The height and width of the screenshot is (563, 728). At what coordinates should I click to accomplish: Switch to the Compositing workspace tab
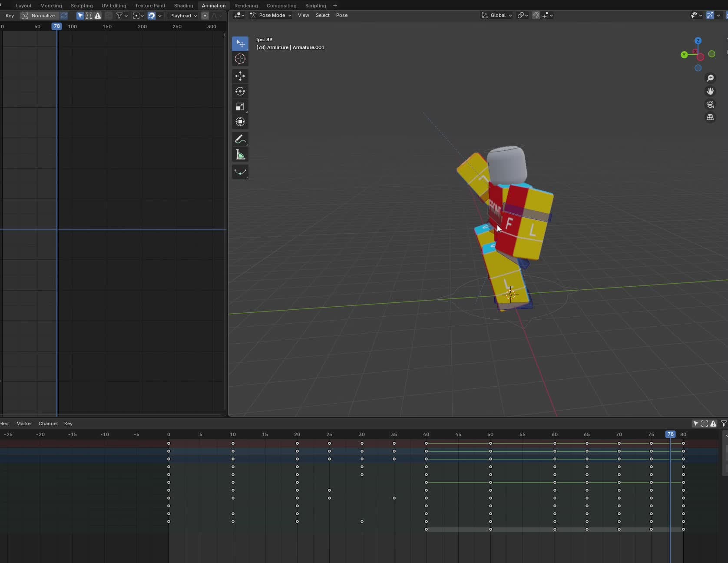[x=281, y=6]
